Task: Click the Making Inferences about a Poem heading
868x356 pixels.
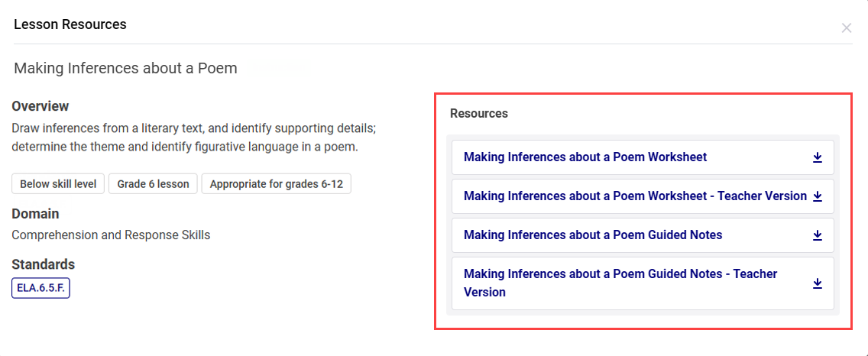Action: tap(125, 69)
